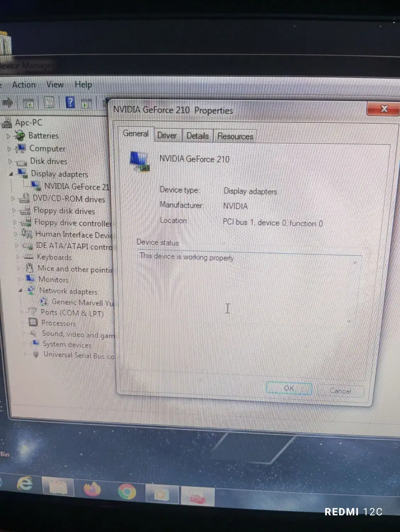Click the Cancel button
The width and height of the screenshot is (400, 532).
point(340,391)
